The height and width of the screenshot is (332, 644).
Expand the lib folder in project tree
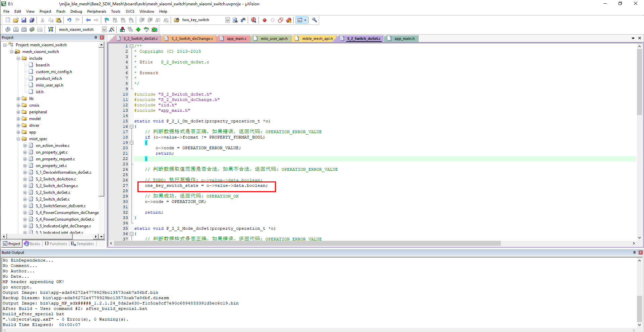coord(18,99)
